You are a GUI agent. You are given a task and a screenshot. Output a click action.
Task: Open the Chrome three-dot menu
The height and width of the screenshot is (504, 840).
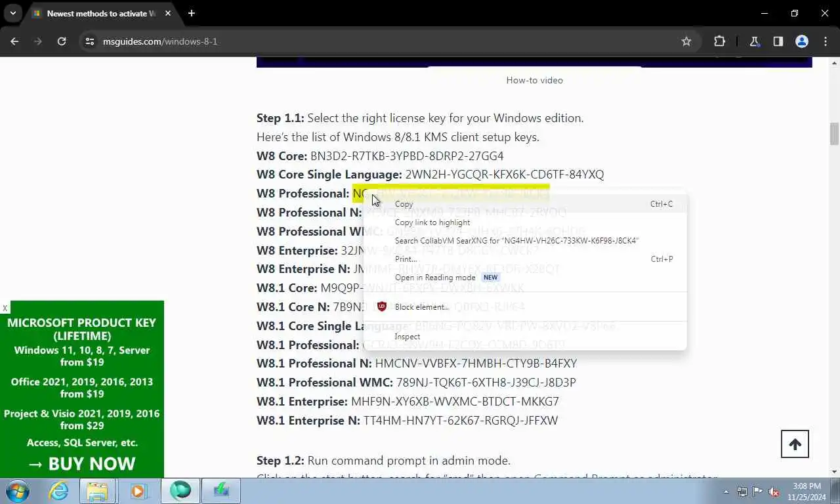pyautogui.click(x=826, y=41)
